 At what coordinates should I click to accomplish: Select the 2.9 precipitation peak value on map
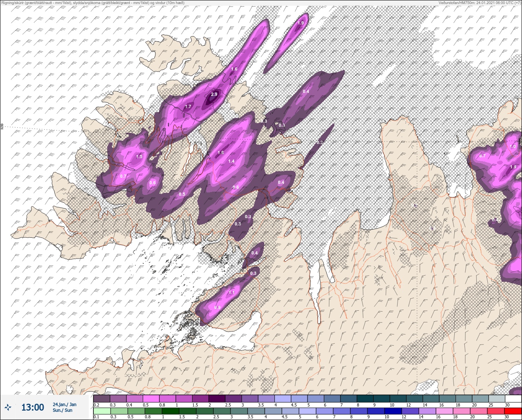click(214, 95)
